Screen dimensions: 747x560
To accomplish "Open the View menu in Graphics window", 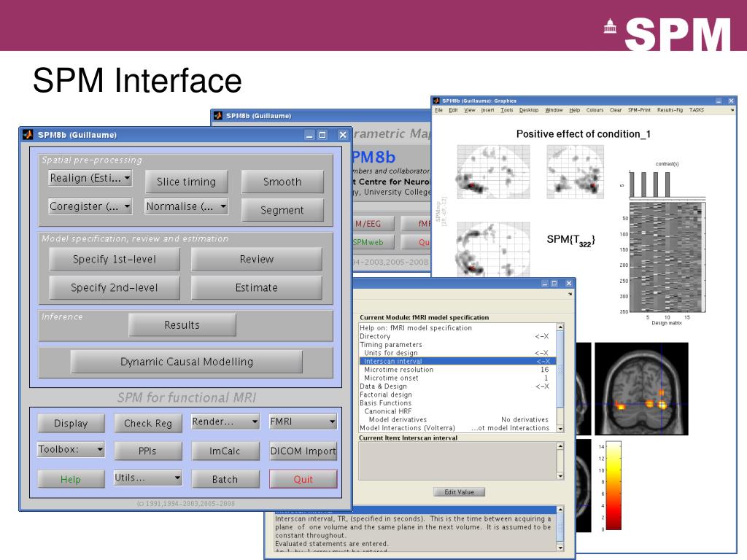I will (470, 110).
